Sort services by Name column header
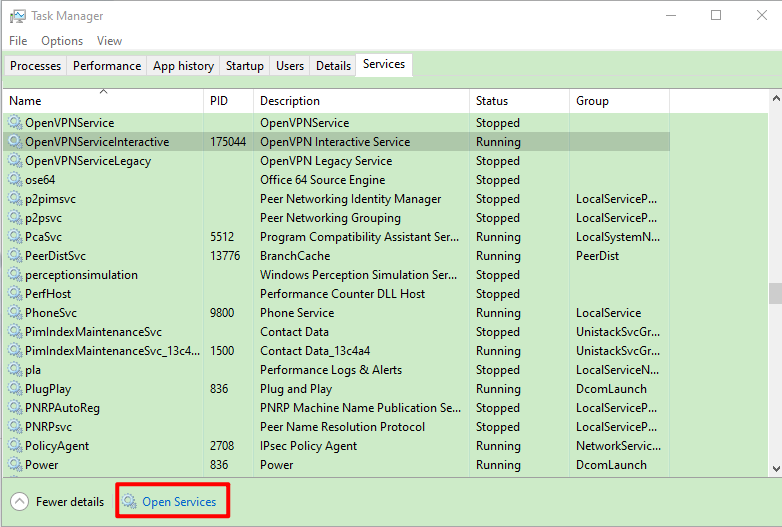The width and height of the screenshot is (782, 527). click(x=104, y=101)
